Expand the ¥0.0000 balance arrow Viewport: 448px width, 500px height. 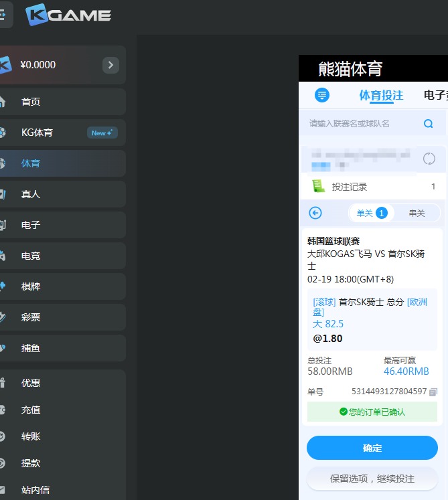coord(110,65)
